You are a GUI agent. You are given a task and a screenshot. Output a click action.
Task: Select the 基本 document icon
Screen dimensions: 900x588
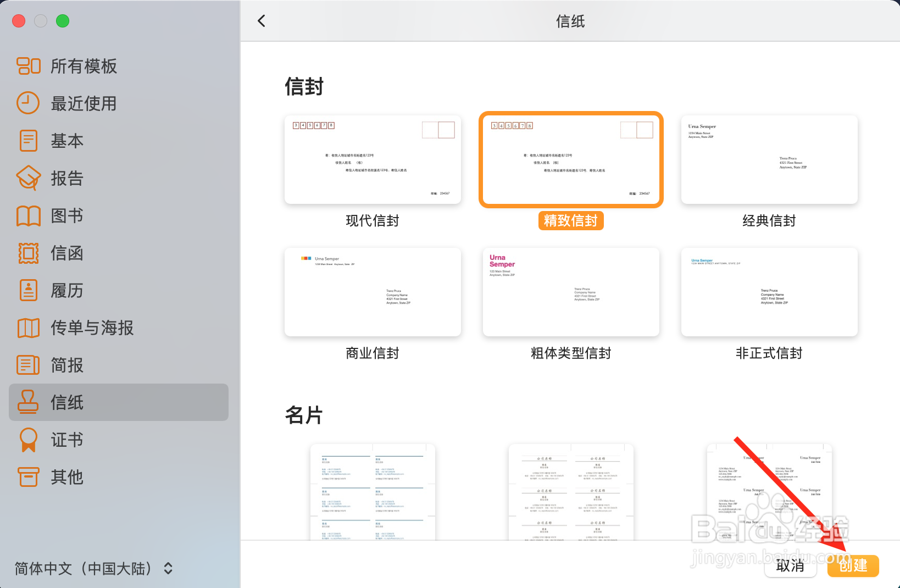(x=28, y=141)
